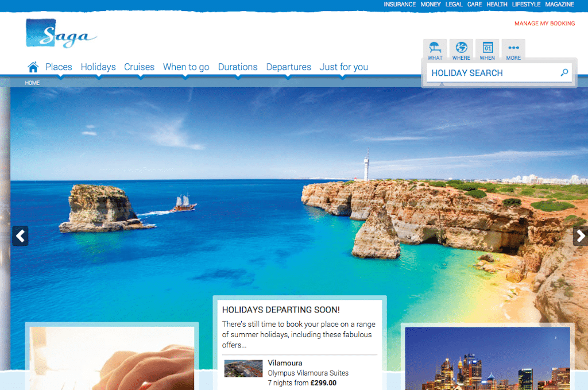Go to the Money section
The image size is (588, 390).
click(431, 5)
